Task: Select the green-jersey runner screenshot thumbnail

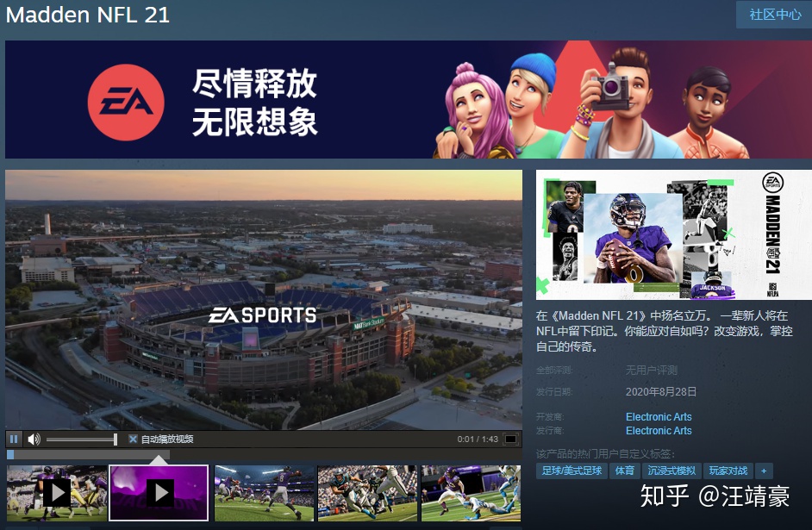Action: pyautogui.click(x=367, y=493)
